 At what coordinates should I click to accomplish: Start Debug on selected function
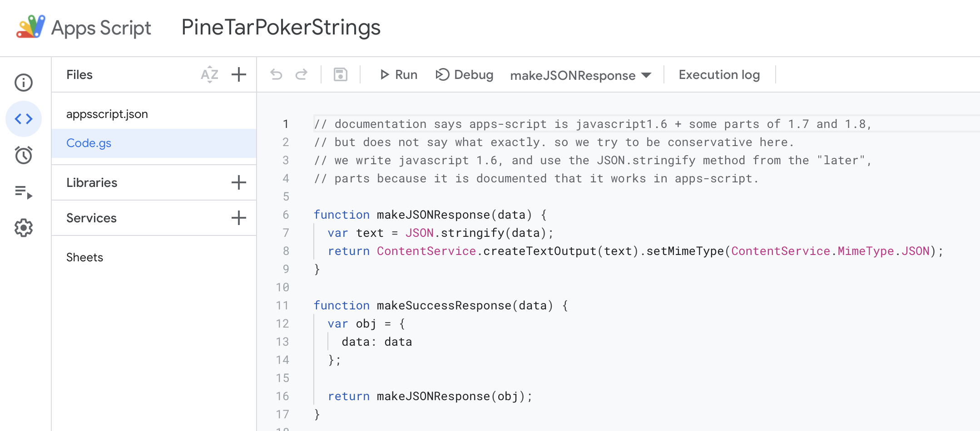coord(465,74)
